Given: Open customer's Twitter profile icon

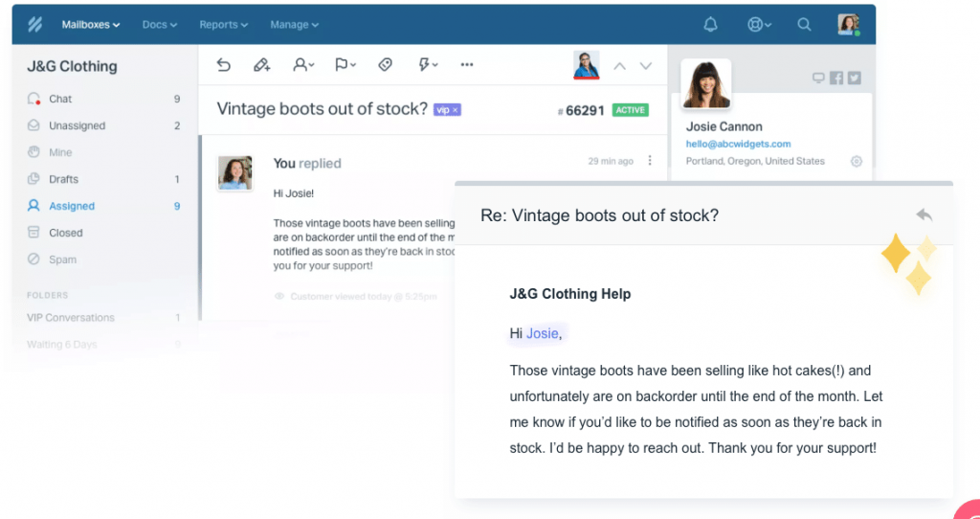Looking at the screenshot, I should click(x=855, y=79).
